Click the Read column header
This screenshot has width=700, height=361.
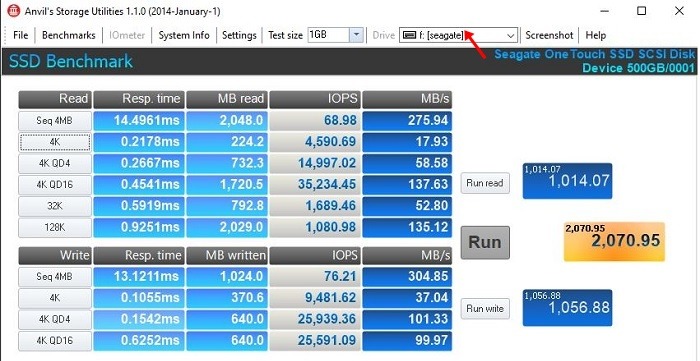click(x=55, y=100)
